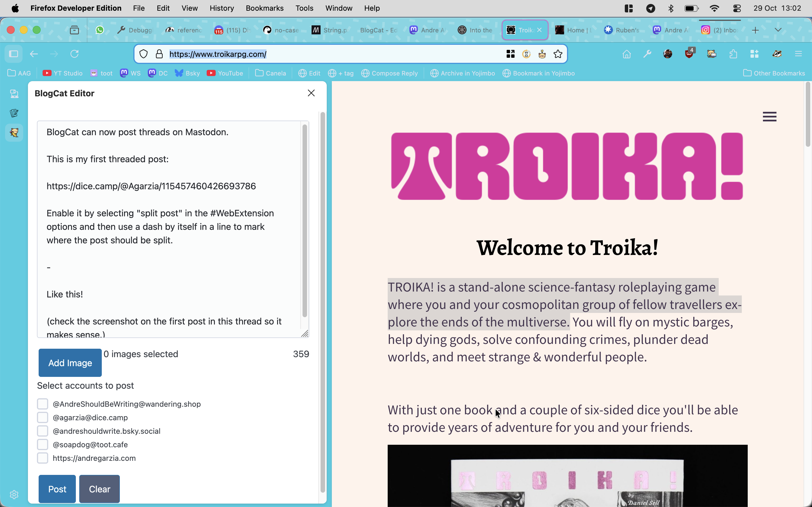This screenshot has width=812, height=507.
Task: Check the @soapdog@toot.cafe account checkbox
Action: pyautogui.click(x=43, y=444)
